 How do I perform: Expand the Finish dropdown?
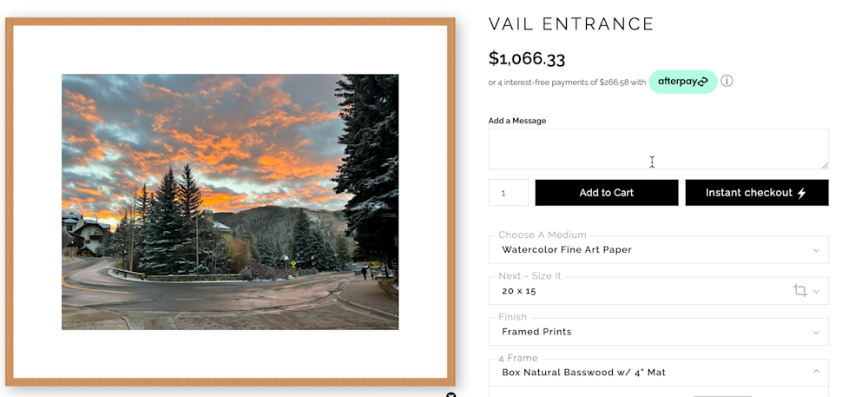[815, 332]
